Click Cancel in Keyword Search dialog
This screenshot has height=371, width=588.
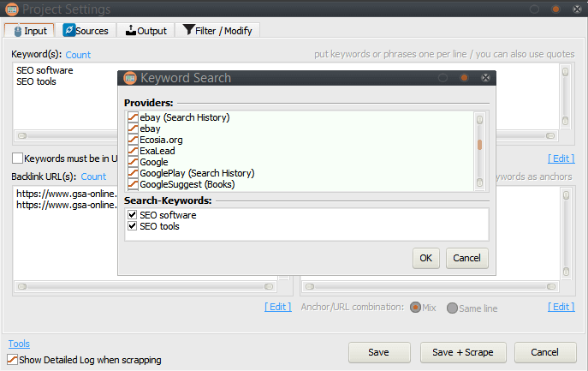tap(466, 258)
